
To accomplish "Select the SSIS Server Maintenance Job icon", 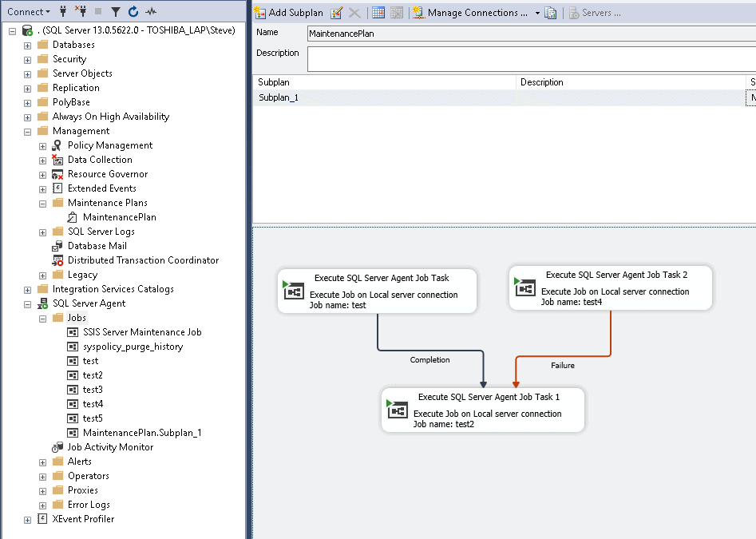I will point(73,332).
